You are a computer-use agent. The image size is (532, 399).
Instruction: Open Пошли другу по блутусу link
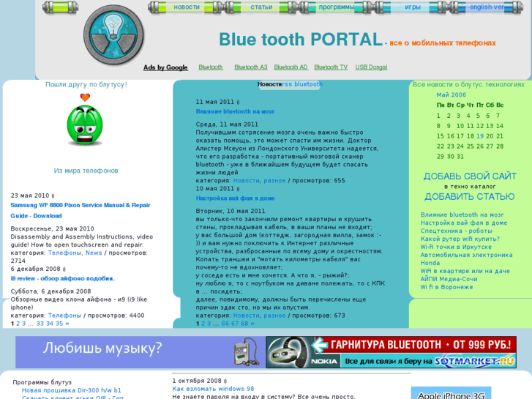pos(86,84)
